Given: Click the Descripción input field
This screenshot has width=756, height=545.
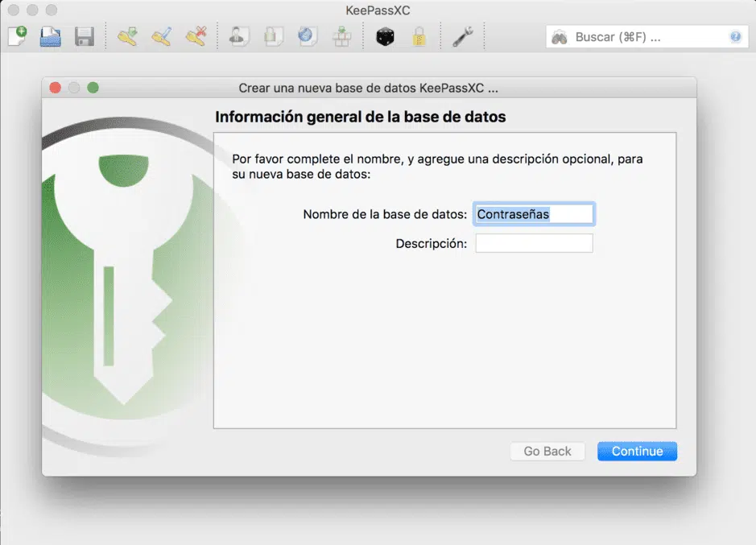Looking at the screenshot, I should click(535, 244).
